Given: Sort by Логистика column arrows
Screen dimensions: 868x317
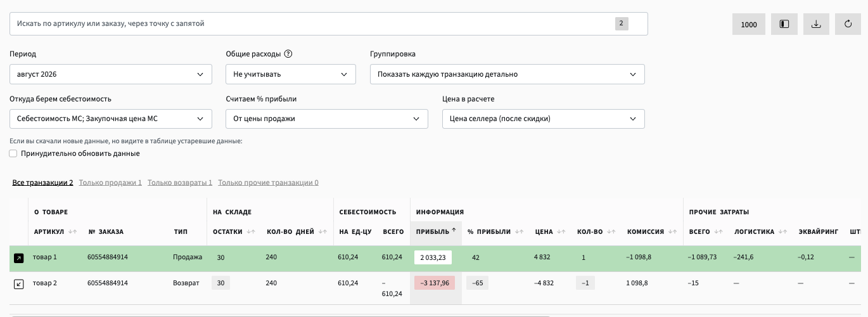Looking at the screenshot, I should tap(782, 232).
